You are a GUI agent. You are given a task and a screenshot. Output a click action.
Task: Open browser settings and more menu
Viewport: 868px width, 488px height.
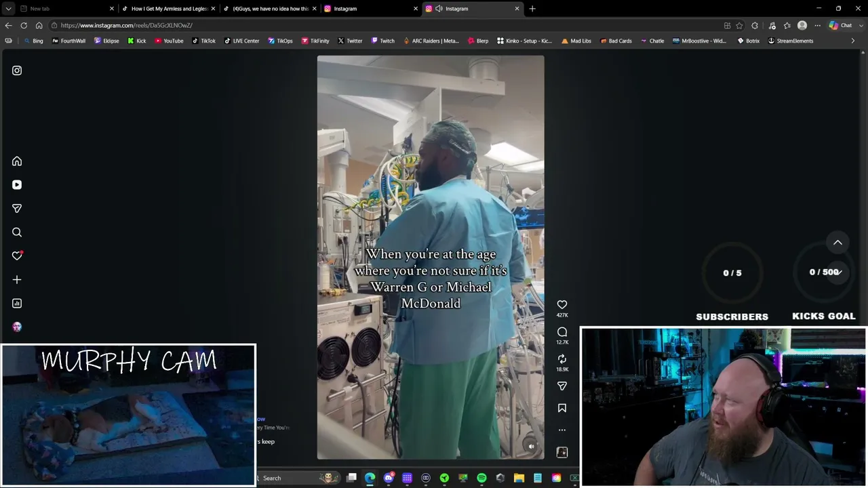tap(817, 26)
